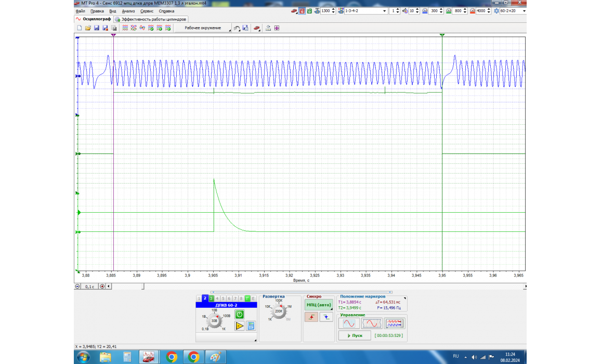Click the save file floppy icon
Screen dimensions: 601x364
point(96,28)
